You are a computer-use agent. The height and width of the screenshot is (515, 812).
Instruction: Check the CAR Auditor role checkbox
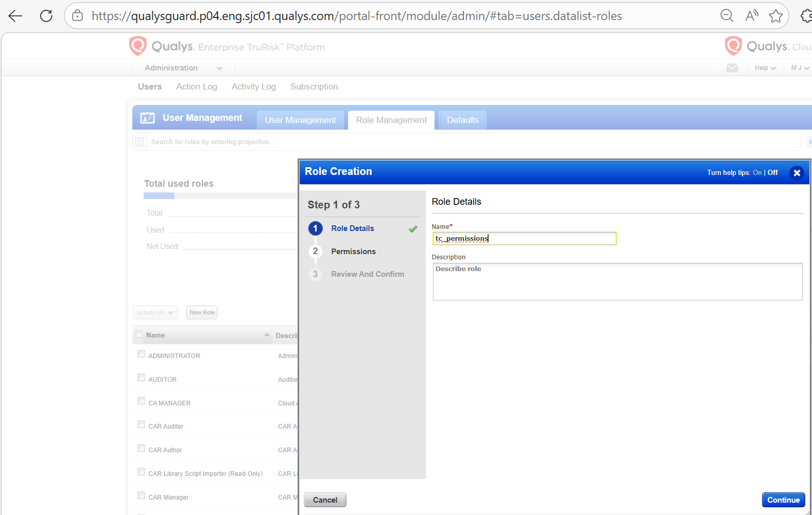tap(141, 424)
